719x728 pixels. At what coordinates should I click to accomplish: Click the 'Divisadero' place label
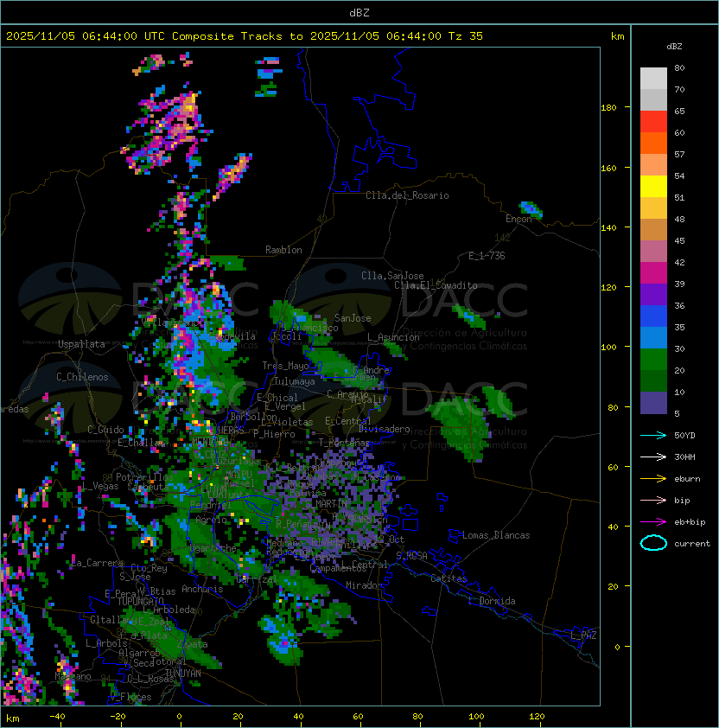coord(385,429)
